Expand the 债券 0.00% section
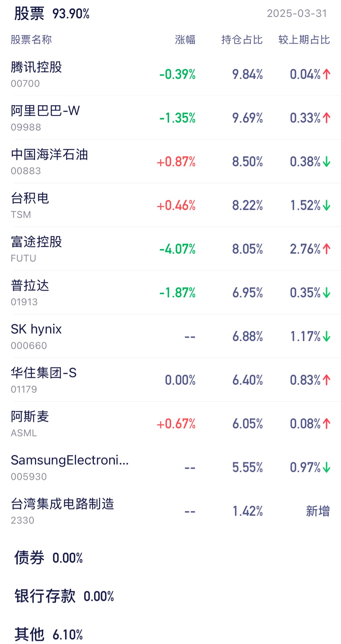341x644 pixels. [48, 558]
